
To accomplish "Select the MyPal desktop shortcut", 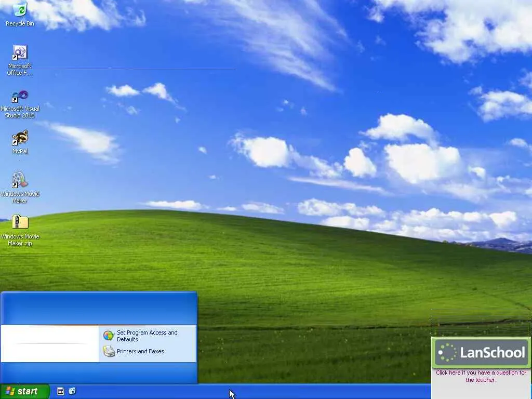I will point(20,142).
